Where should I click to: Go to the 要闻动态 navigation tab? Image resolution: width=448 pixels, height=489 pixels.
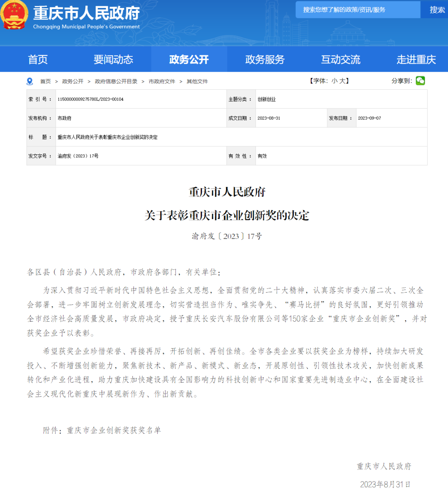tap(113, 59)
